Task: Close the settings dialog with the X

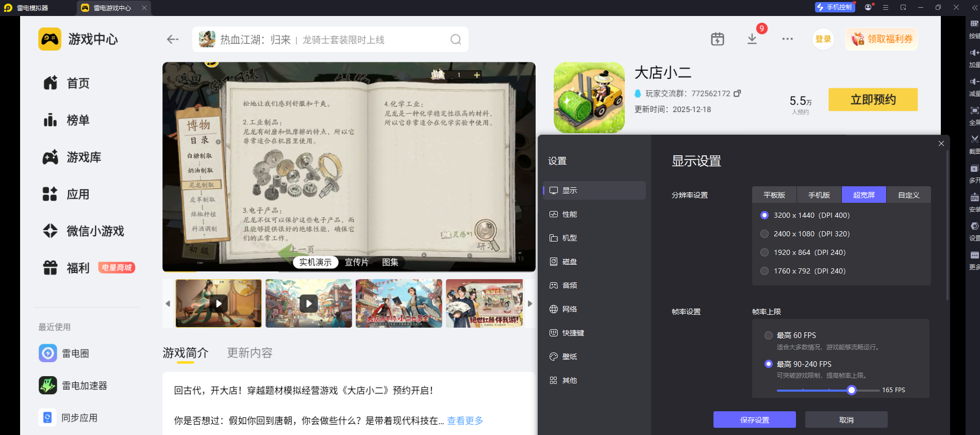Action: [941, 143]
